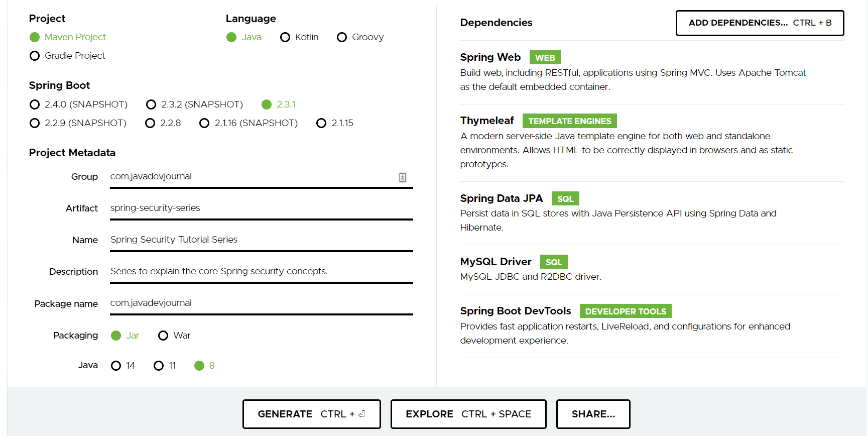Open ADD DEPENDENCIES dialog
Viewport: 868px width, 436px height.
pos(760,23)
